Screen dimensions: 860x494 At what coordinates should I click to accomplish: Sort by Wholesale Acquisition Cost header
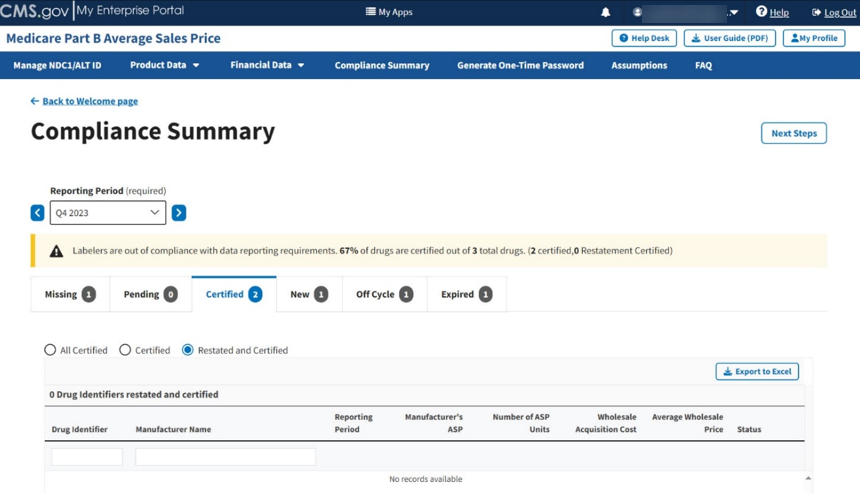[x=606, y=423]
